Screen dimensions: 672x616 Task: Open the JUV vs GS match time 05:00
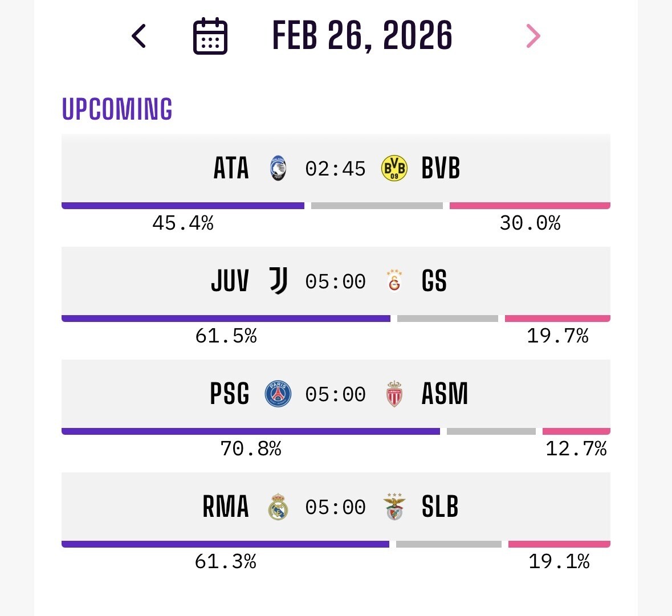click(x=335, y=282)
